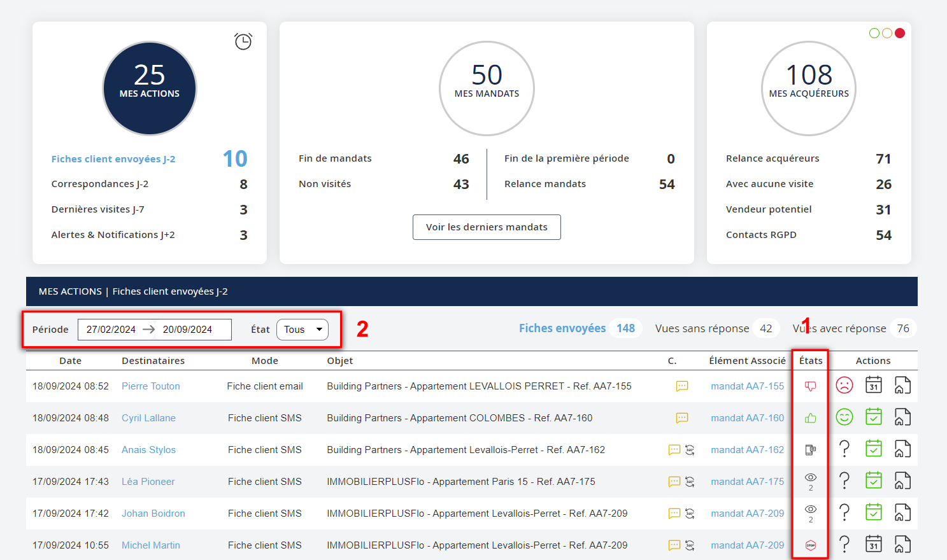
Task: Click the red sad face in Pierre Touton row
Action: tap(844, 385)
